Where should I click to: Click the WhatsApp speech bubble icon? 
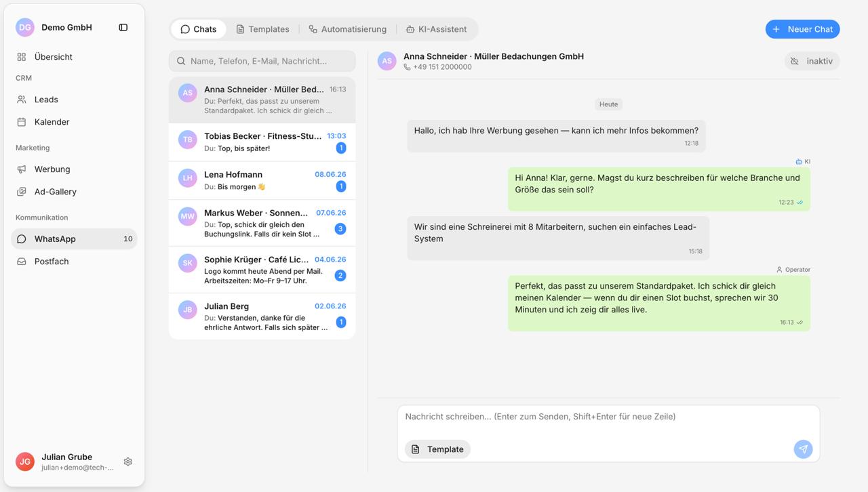click(x=22, y=239)
